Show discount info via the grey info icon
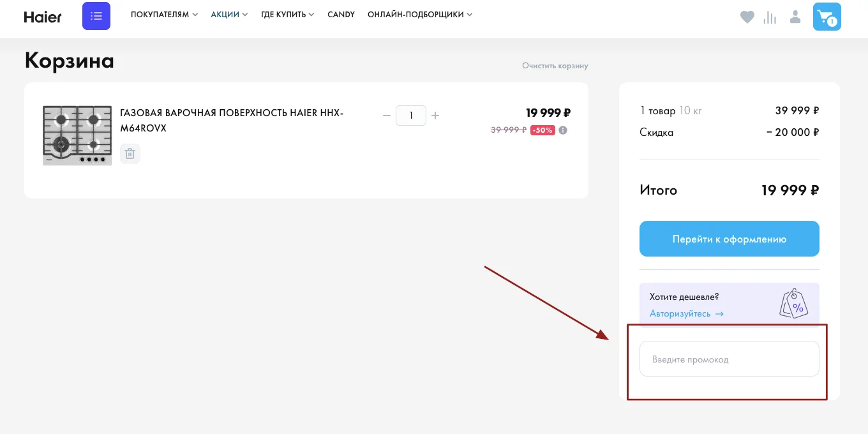Screen dimensions: 868x434 tap(563, 130)
